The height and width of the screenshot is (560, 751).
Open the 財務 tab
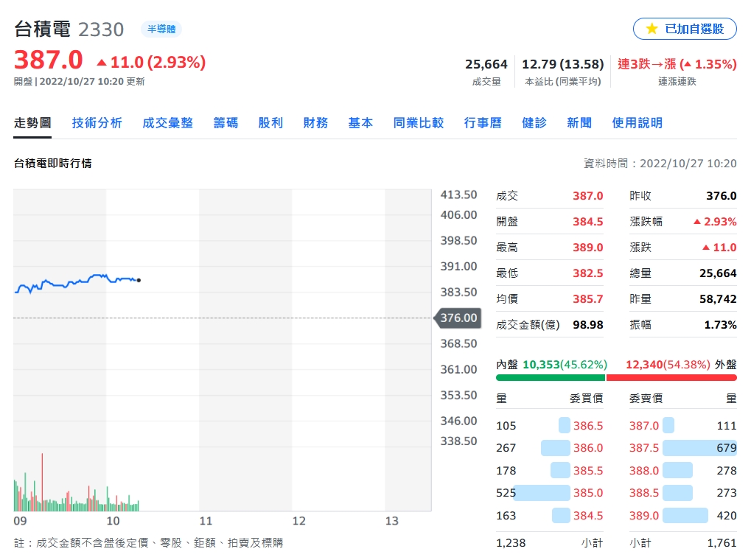coord(315,123)
